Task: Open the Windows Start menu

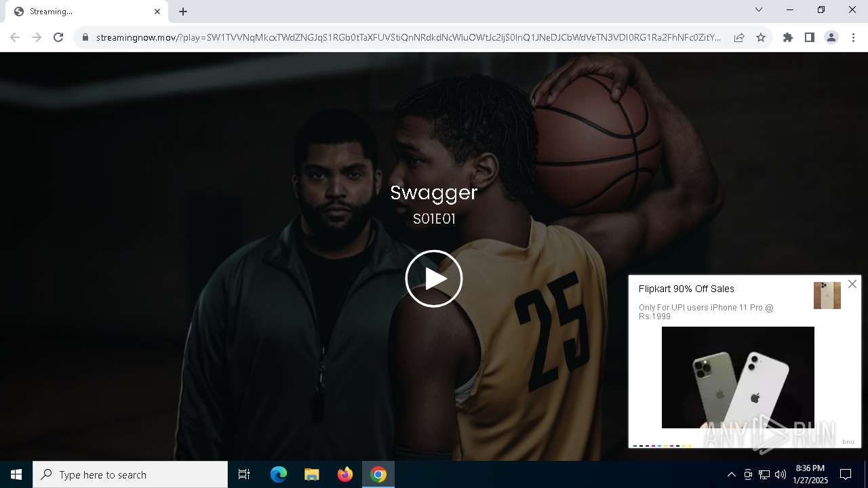Action: [x=16, y=474]
